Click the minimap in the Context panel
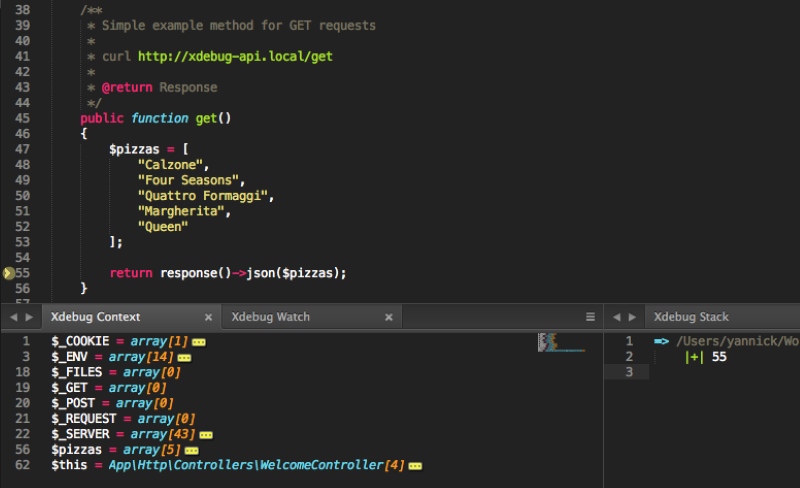This screenshot has height=488, width=800. pos(560,343)
